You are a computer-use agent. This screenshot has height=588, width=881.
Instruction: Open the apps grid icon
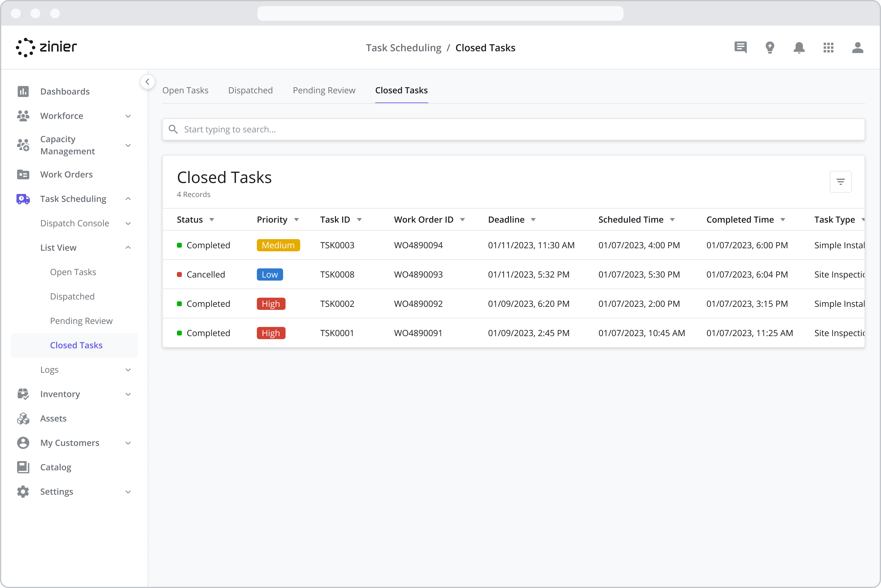pyautogui.click(x=828, y=48)
